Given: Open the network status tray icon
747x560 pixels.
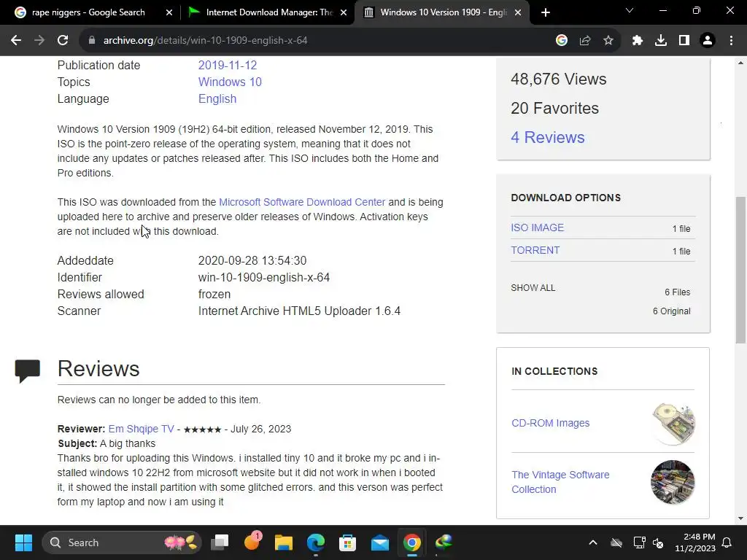Looking at the screenshot, I should click(639, 542).
